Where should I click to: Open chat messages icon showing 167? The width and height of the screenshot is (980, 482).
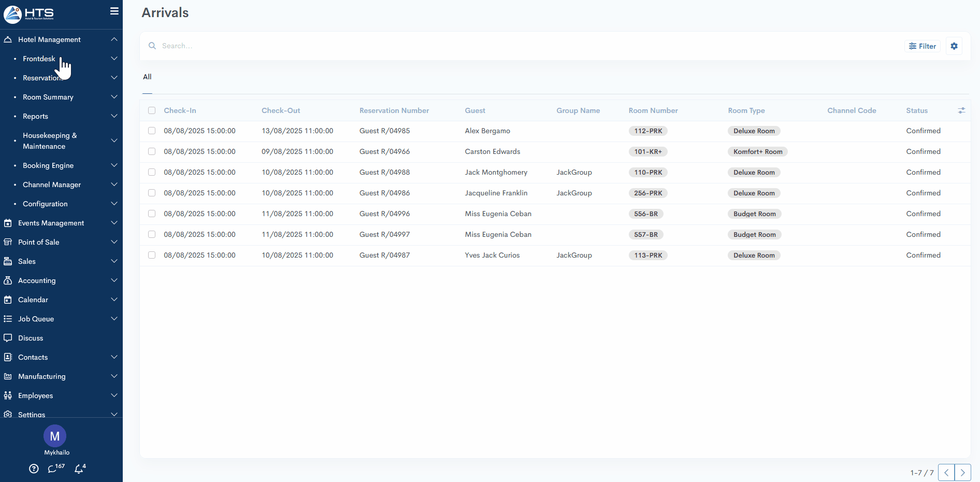coord(52,469)
